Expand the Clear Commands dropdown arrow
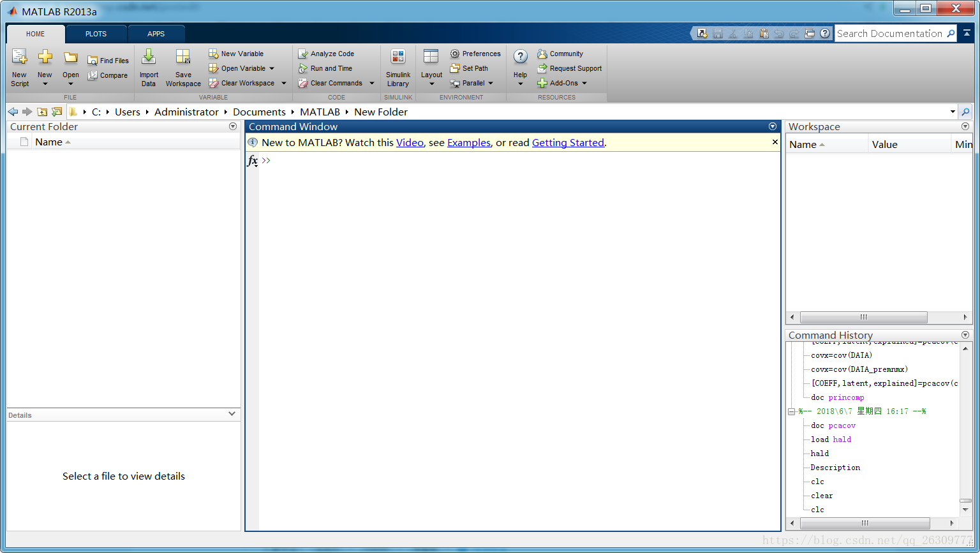This screenshot has height=553, width=980. tap(372, 83)
